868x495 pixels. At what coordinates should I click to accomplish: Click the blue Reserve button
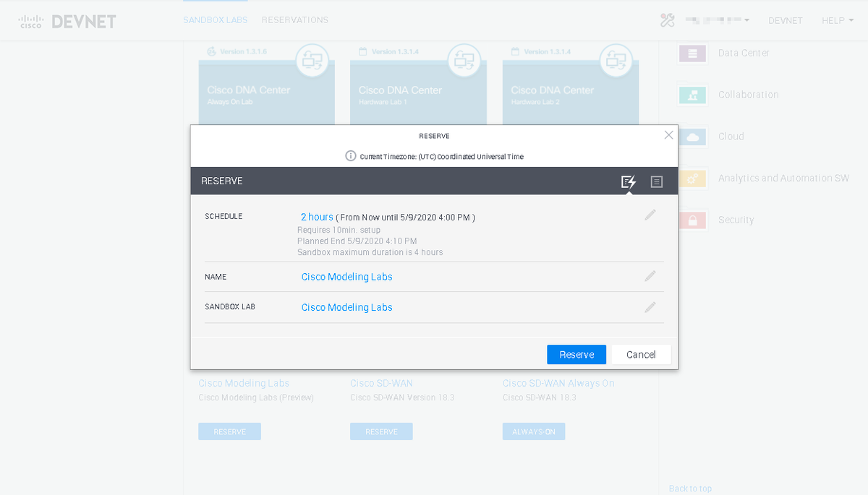(x=576, y=354)
